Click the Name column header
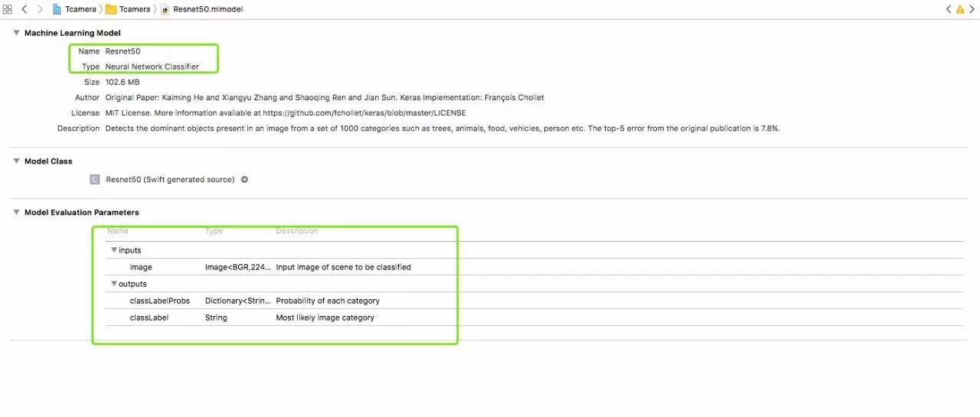Viewport: 980px width, 417px height. click(x=118, y=230)
